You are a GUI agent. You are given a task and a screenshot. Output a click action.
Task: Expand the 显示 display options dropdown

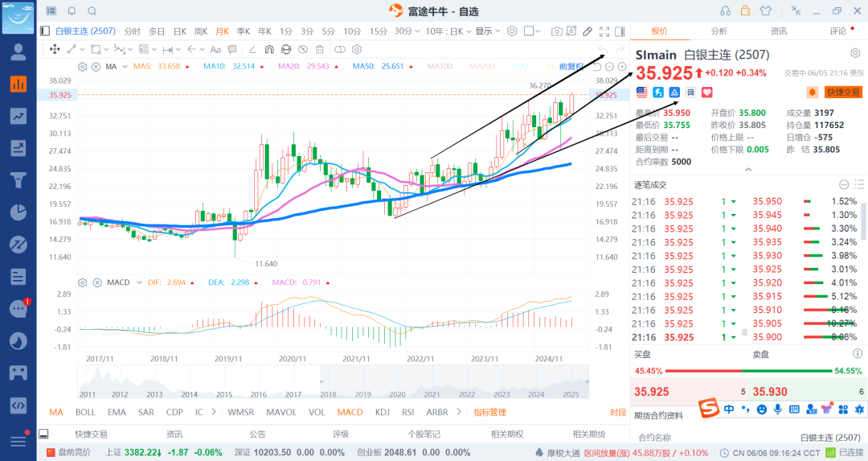tap(486, 31)
